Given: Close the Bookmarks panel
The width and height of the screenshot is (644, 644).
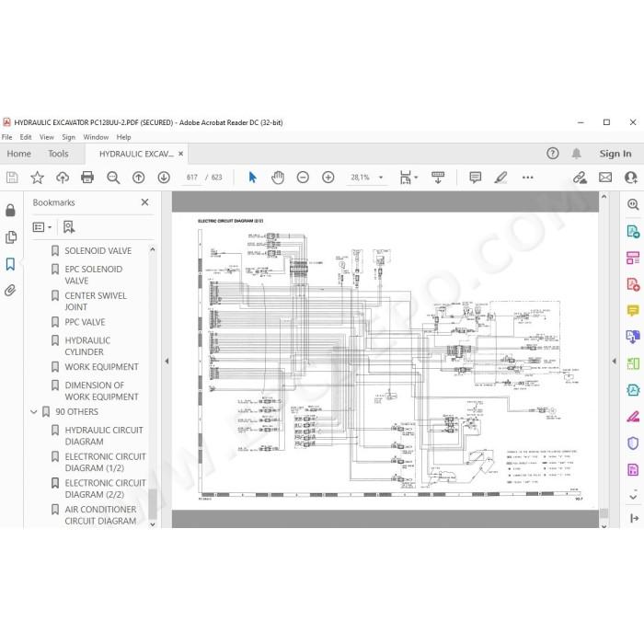Looking at the screenshot, I should [x=144, y=202].
